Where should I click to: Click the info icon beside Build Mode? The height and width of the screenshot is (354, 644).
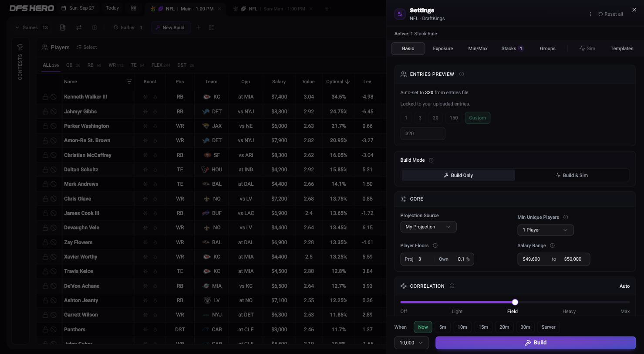pyautogui.click(x=431, y=160)
